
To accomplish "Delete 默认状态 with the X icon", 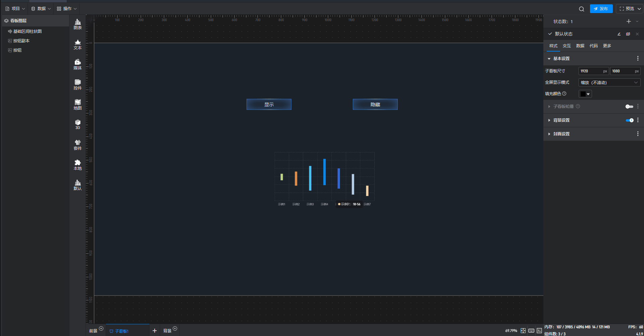I will [x=637, y=34].
